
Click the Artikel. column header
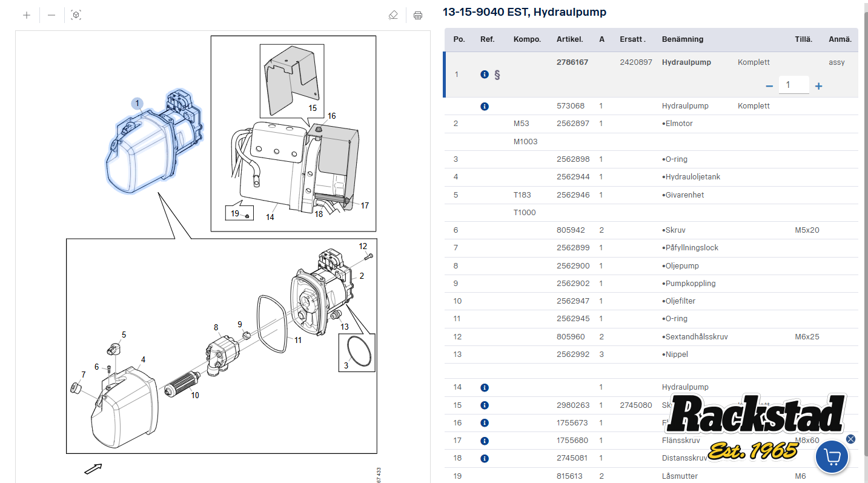click(x=569, y=39)
